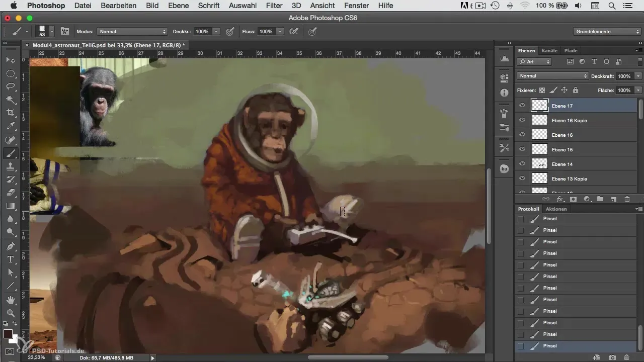Select the Clone Stamp tool
This screenshot has height=362, width=644.
(x=10, y=166)
